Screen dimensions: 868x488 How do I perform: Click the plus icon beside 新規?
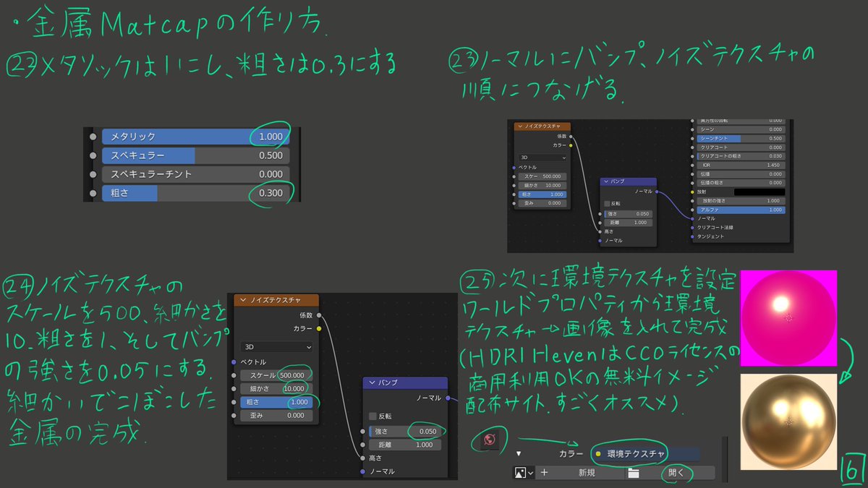point(544,473)
